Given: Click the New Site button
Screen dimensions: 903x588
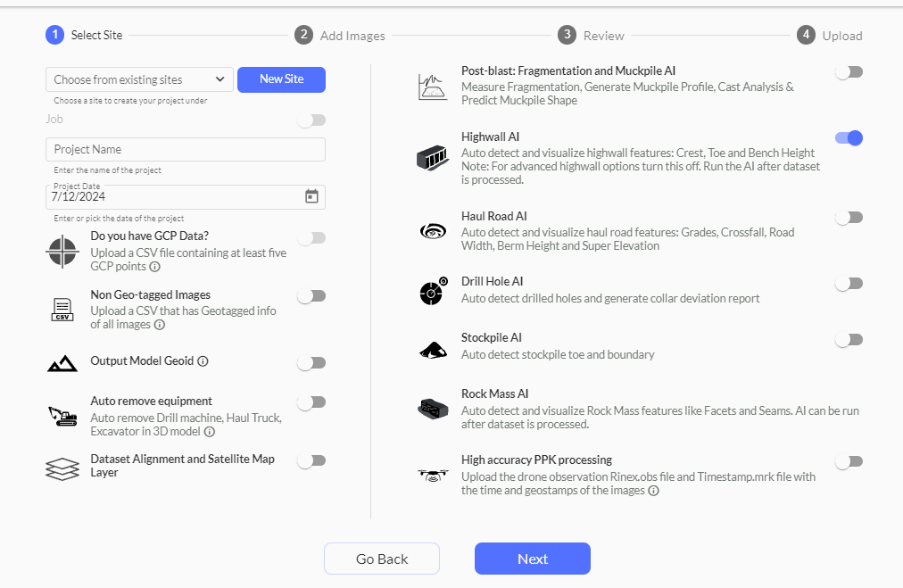Looking at the screenshot, I should 281,79.
